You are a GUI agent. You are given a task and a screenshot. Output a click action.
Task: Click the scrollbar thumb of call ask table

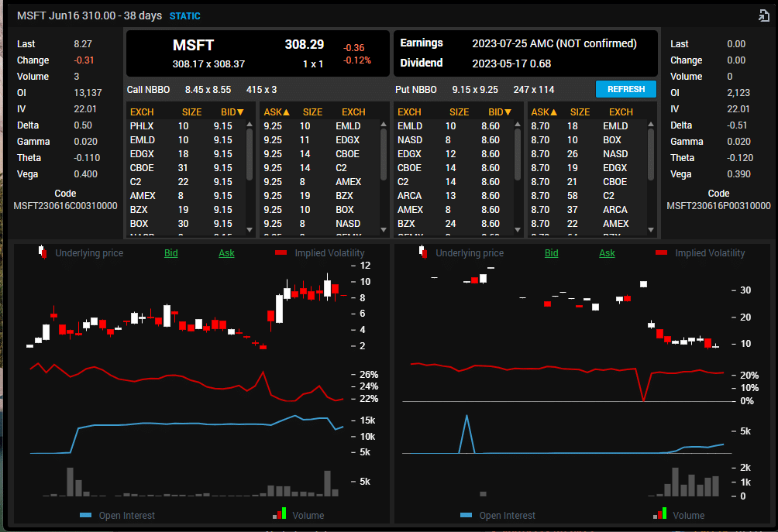(384, 155)
